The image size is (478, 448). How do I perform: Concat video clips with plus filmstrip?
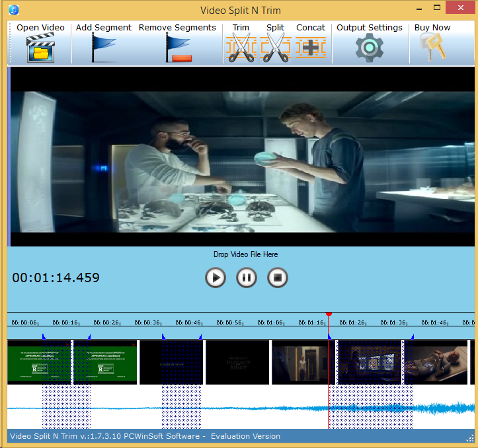click(311, 43)
